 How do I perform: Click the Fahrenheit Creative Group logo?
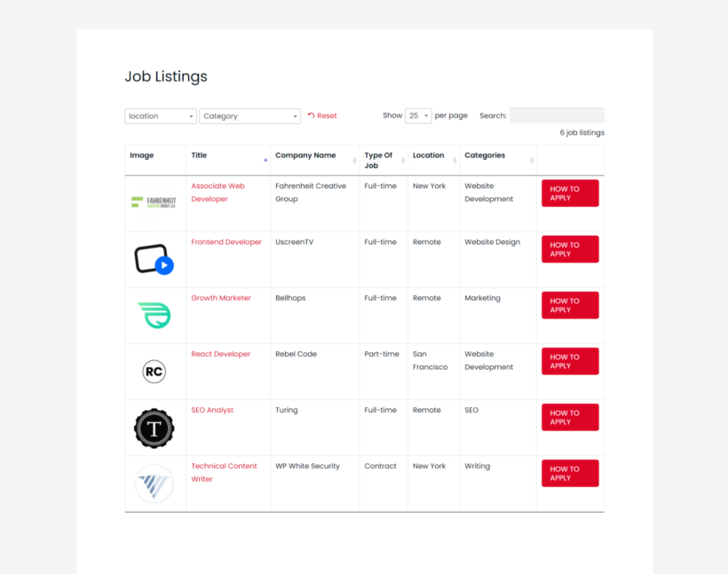click(x=154, y=202)
